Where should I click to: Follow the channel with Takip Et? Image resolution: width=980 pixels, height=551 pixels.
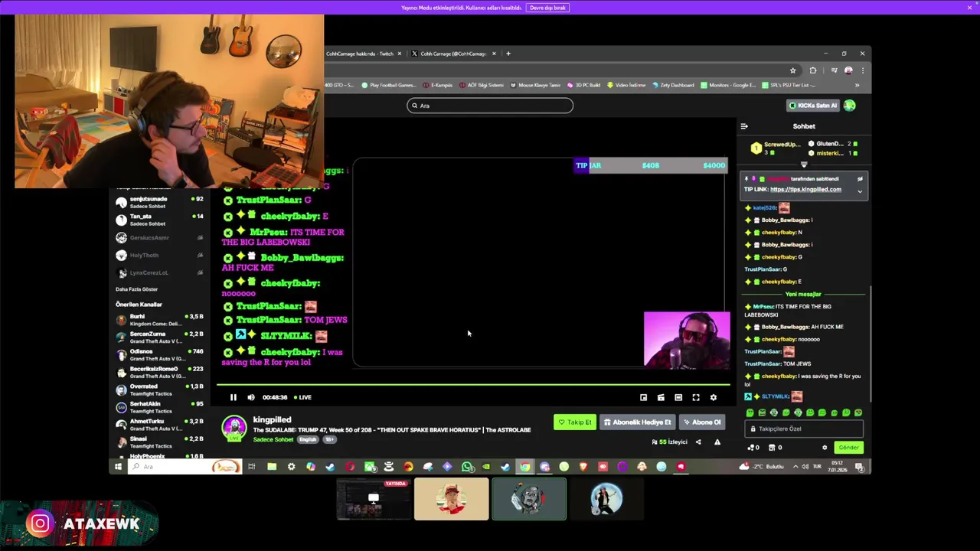pyautogui.click(x=575, y=422)
